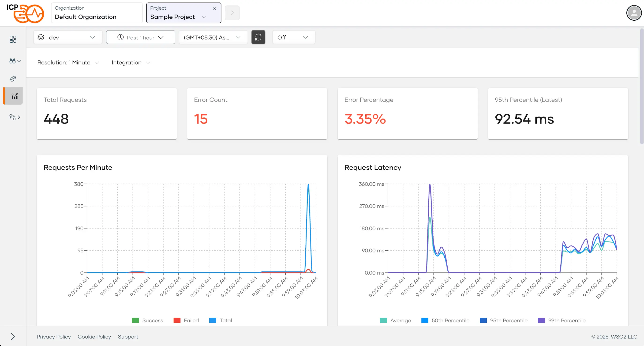The height and width of the screenshot is (346, 644).
Task: Open the dashboard grid icon in sidebar
Action: [x=13, y=39]
